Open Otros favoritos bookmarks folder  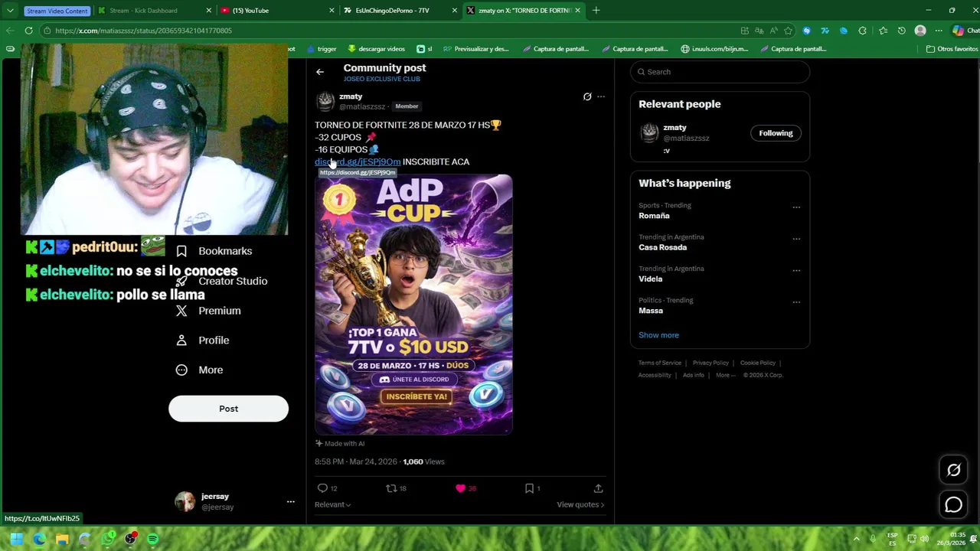point(952,49)
